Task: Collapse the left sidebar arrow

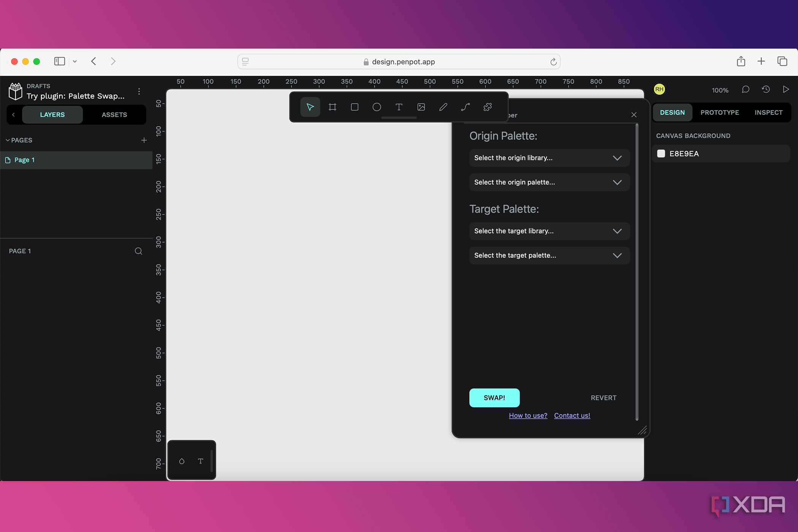Action: 13,115
